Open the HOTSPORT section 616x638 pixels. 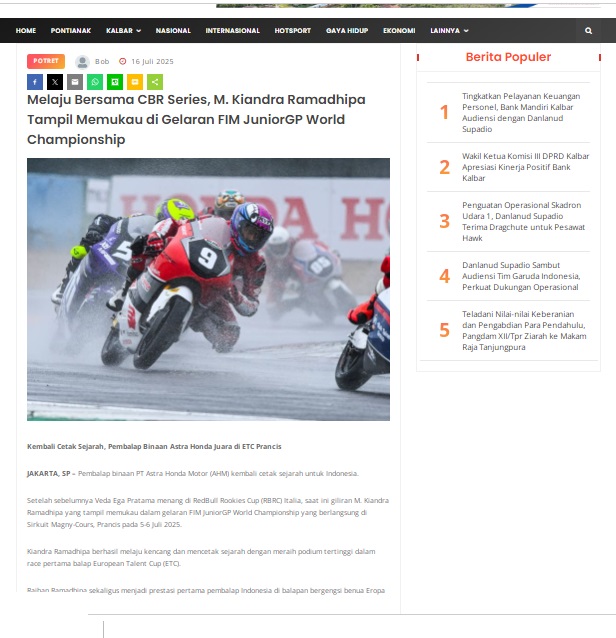[293, 31]
